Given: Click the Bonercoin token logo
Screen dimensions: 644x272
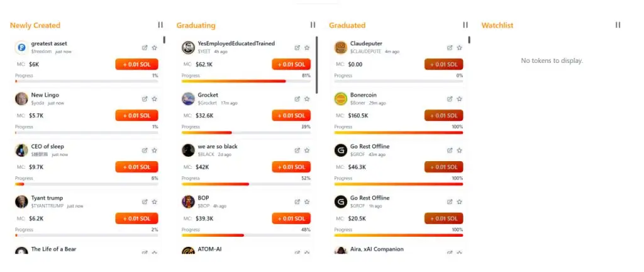Looking at the screenshot, I should click(341, 99).
